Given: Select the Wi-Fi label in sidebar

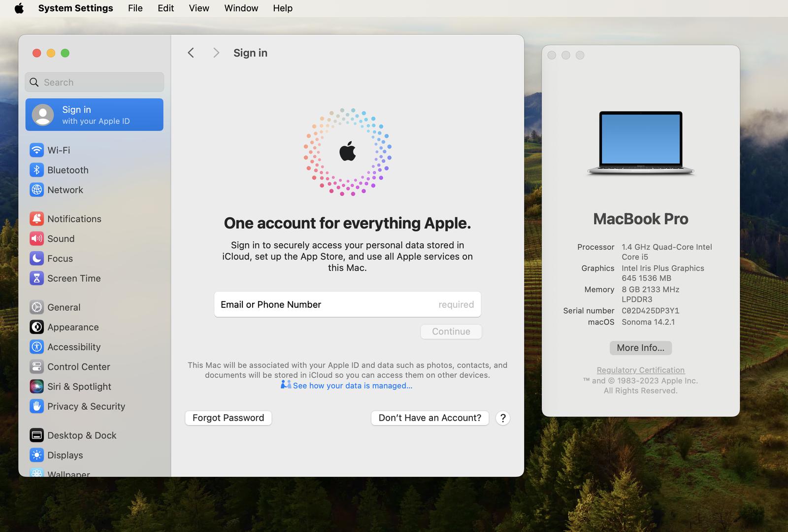Looking at the screenshot, I should (x=59, y=150).
